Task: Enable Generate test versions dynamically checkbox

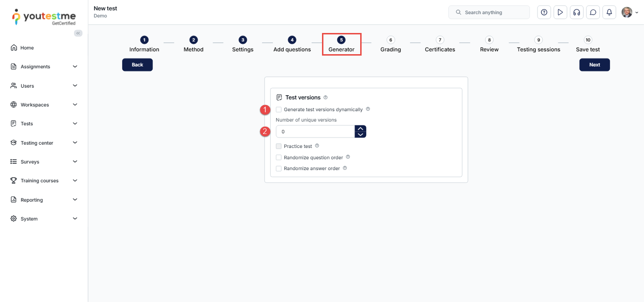Action: pos(279,109)
